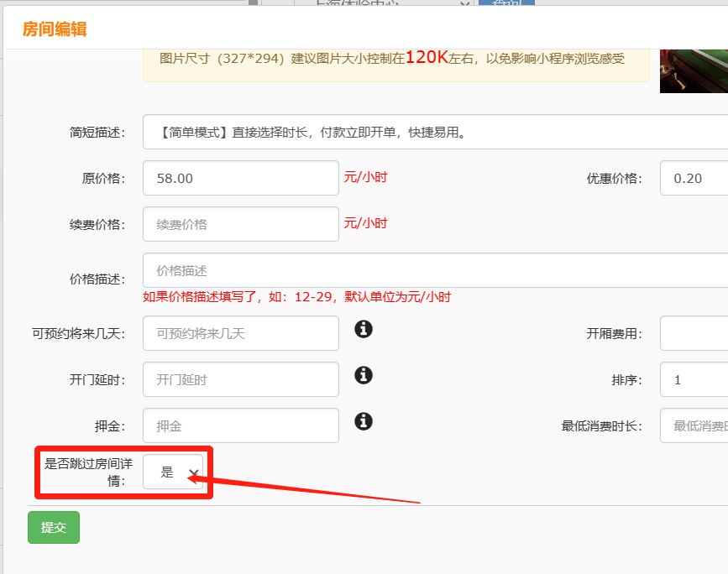Click info icon beside 押金 field
This screenshot has width=728, height=574.
click(364, 420)
